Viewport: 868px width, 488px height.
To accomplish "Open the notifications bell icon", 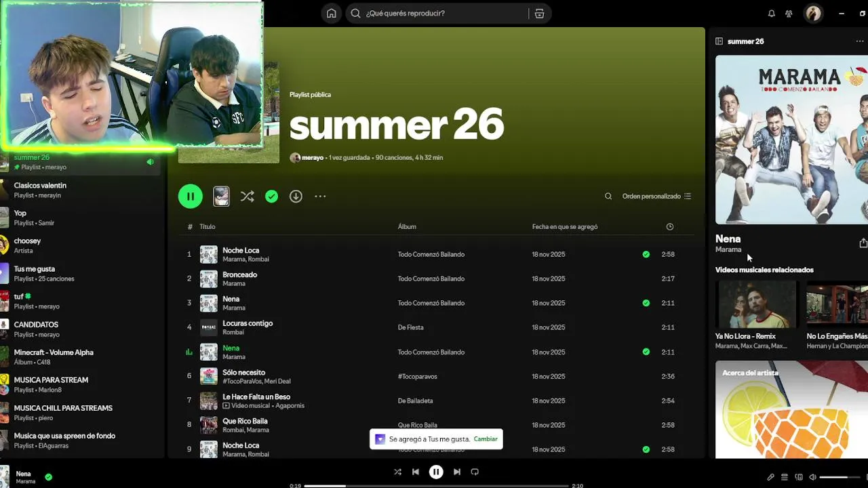I will pos(771,14).
